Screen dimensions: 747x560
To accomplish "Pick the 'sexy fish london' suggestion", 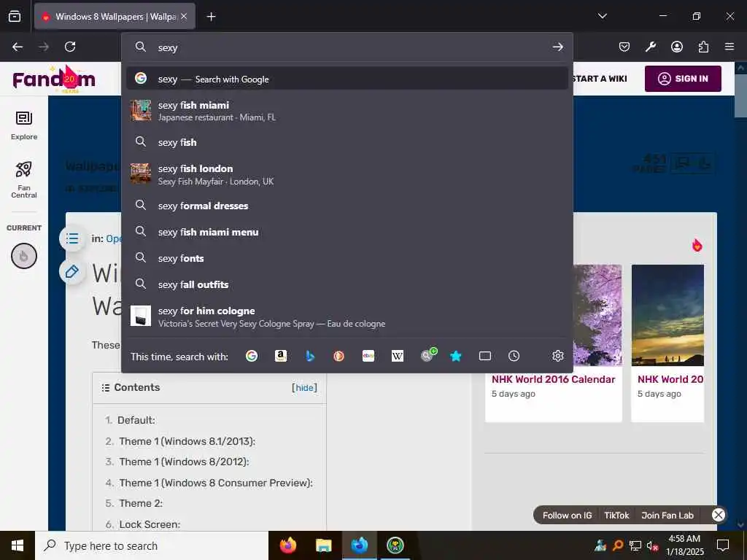I will click(347, 174).
